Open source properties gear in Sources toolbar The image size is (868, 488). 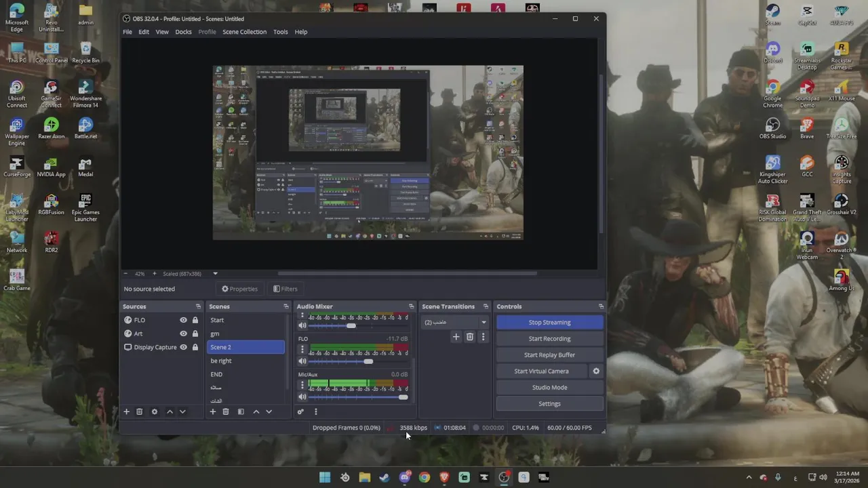click(x=155, y=411)
